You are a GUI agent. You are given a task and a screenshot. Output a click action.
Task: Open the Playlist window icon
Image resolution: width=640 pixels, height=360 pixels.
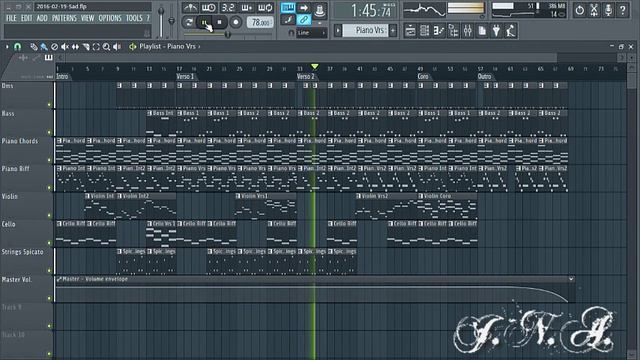(x=410, y=31)
